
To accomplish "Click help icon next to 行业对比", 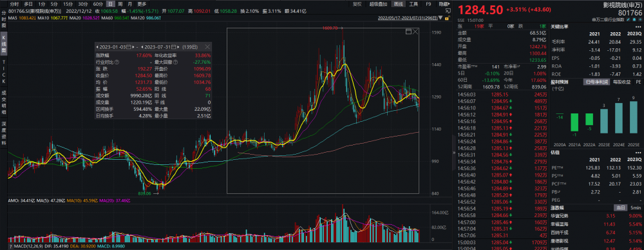I will pos(117,62).
